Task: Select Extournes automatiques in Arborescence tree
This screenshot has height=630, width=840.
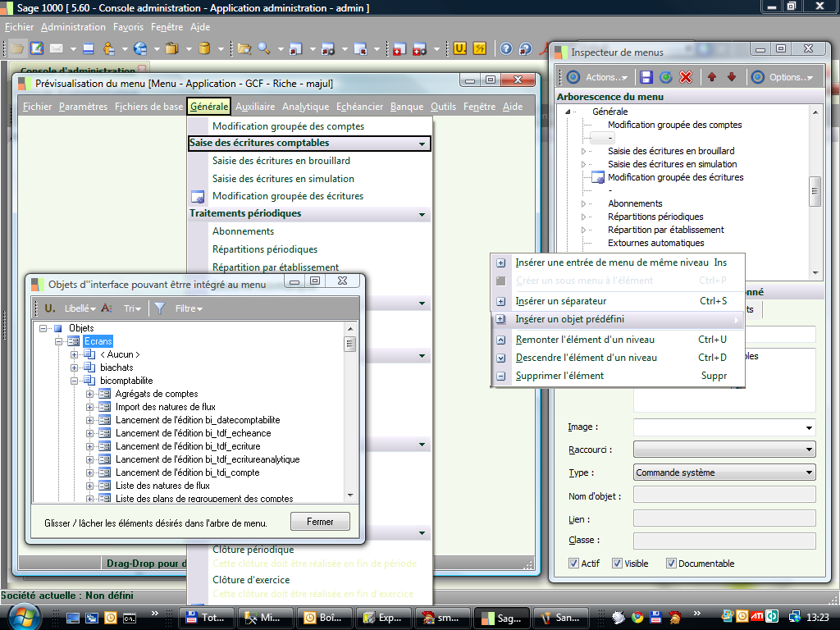Action: pos(655,243)
